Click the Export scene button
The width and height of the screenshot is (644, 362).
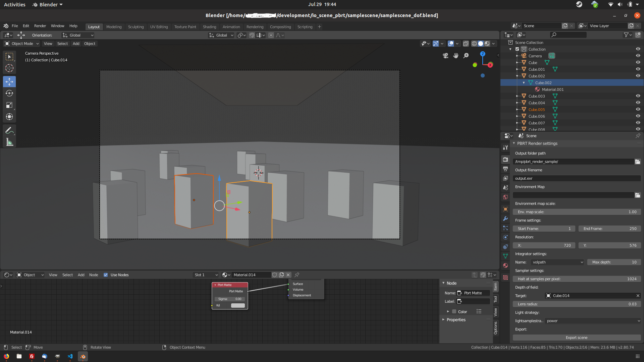pyautogui.click(x=576, y=338)
